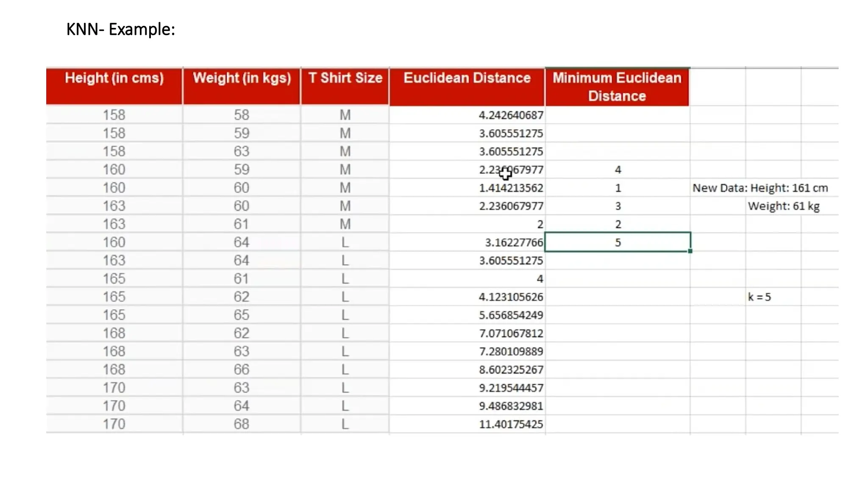The height and width of the screenshot is (488, 868).
Task: Click weight 65 in the 165 height row
Action: [242, 315]
